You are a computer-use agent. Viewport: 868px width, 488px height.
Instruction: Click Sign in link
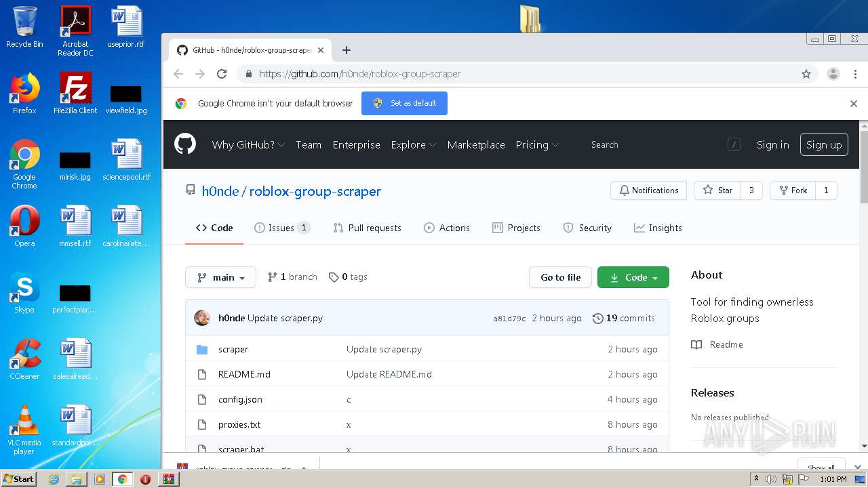click(773, 144)
